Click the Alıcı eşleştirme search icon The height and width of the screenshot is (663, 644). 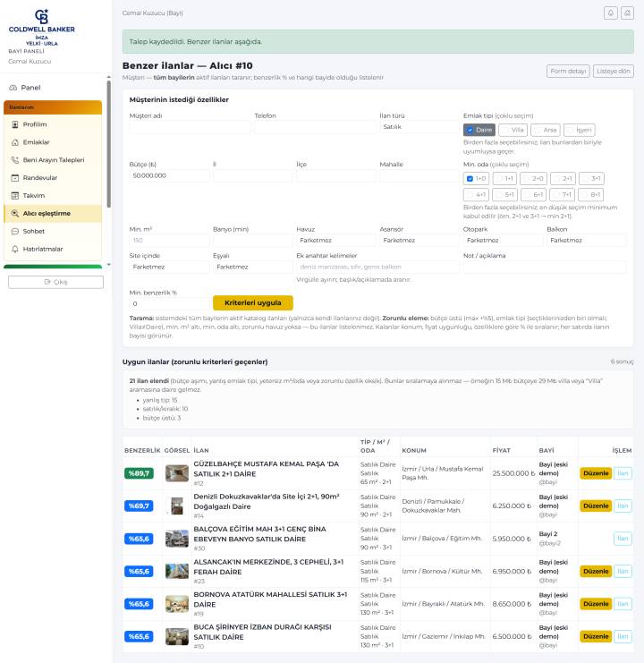click(x=15, y=213)
